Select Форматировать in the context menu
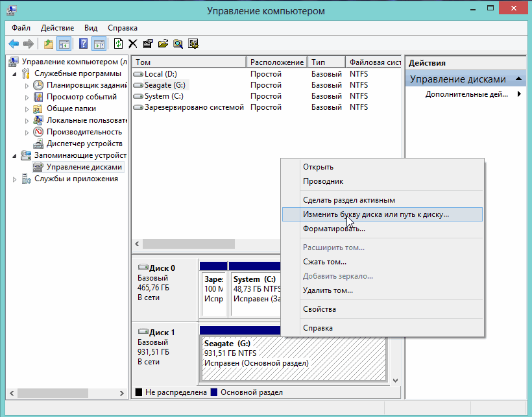The image size is (532, 417). pyautogui.click(x=333, y=229)
